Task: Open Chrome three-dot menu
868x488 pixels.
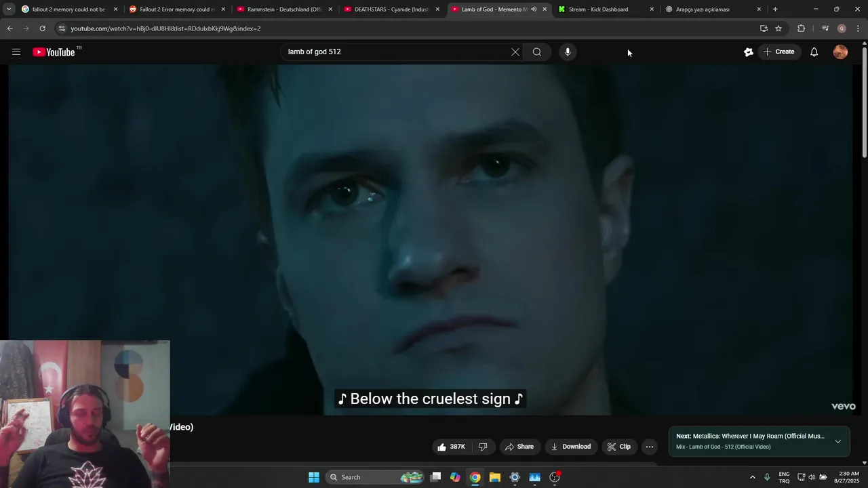Action: (x=859, y=28)
